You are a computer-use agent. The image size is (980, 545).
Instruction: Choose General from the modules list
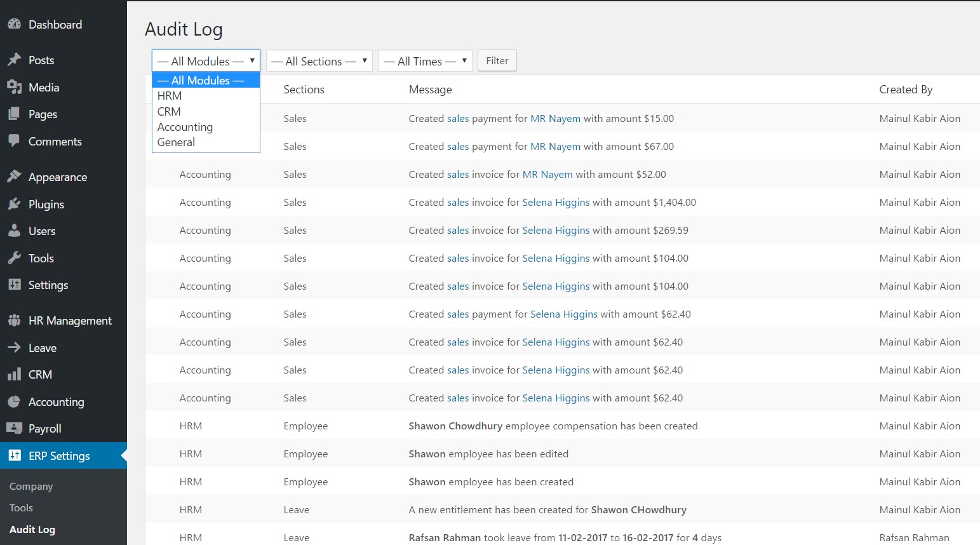206,142
